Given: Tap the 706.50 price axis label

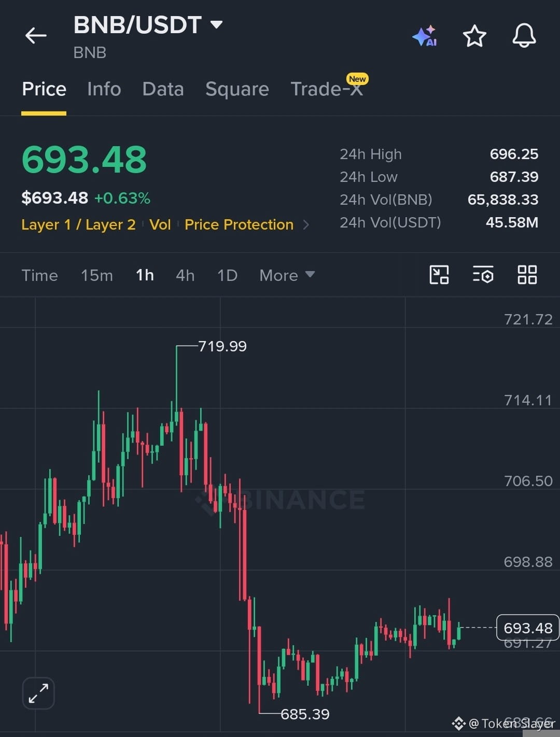Looking at the screenshot, I should pyautogui.click(x=528, y=481).
